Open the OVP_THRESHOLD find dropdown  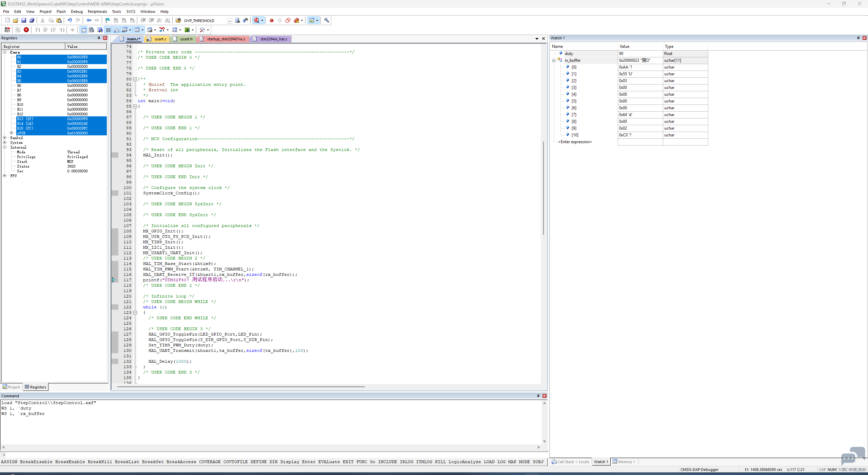(x=230, y=21)
